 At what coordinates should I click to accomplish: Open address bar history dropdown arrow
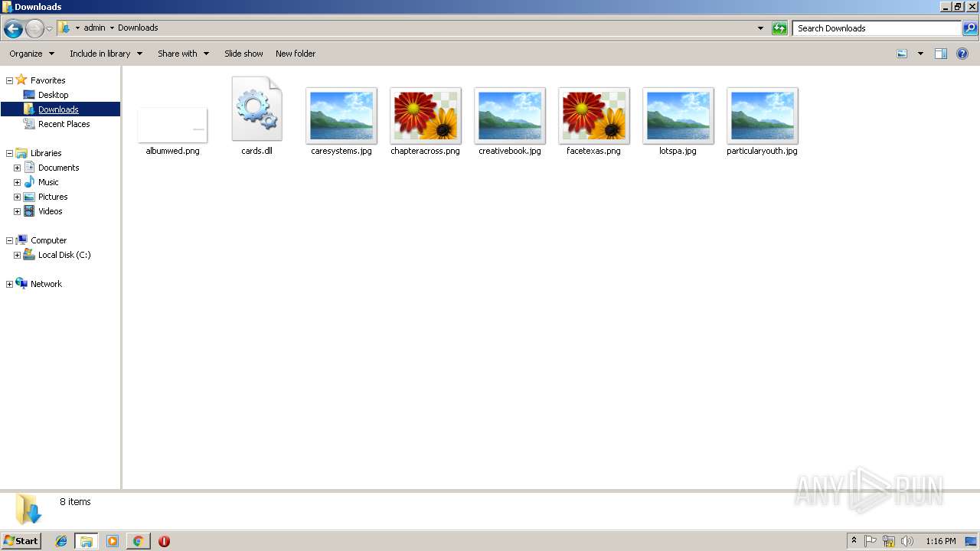point(760,28)
